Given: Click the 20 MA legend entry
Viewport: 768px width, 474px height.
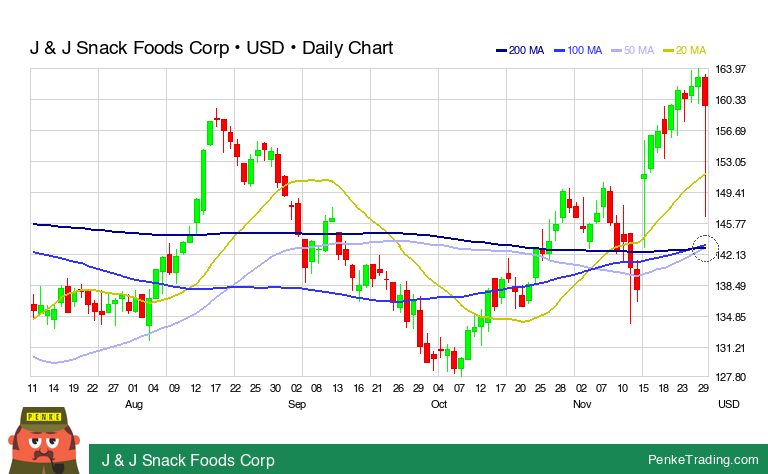Looking at the screenshot, I should pos(684,50).
